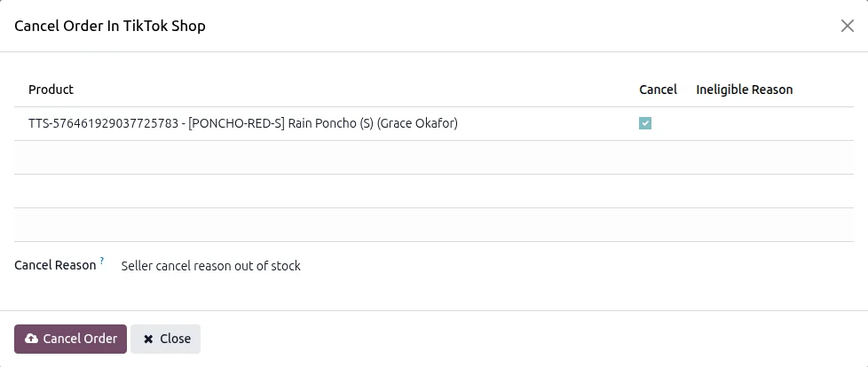Click the Cancel column header
The height and width of the screenshot is (367, 868).
coord(658,90)
